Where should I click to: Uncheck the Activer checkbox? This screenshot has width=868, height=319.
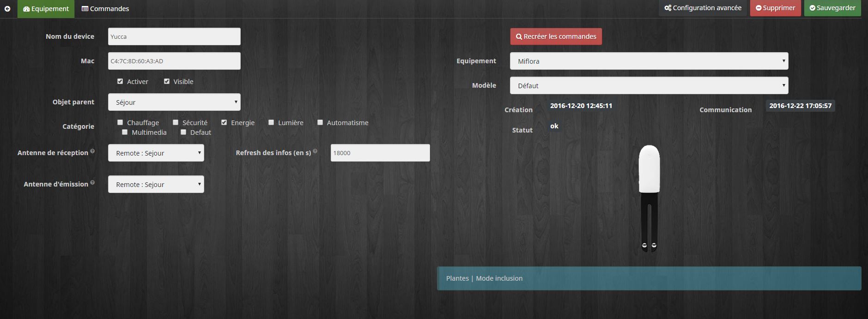click(x=120, y=81)
